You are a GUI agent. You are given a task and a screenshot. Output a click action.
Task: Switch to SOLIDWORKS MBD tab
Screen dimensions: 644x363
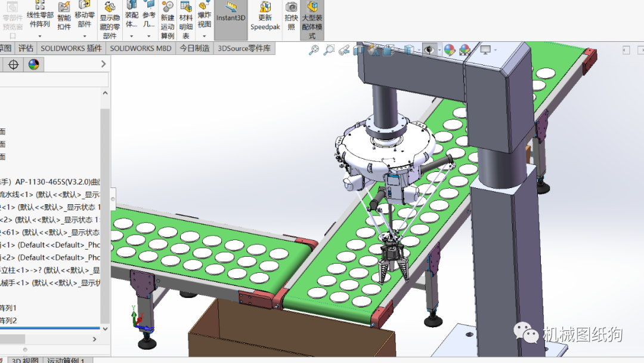(x=141, y=48)
